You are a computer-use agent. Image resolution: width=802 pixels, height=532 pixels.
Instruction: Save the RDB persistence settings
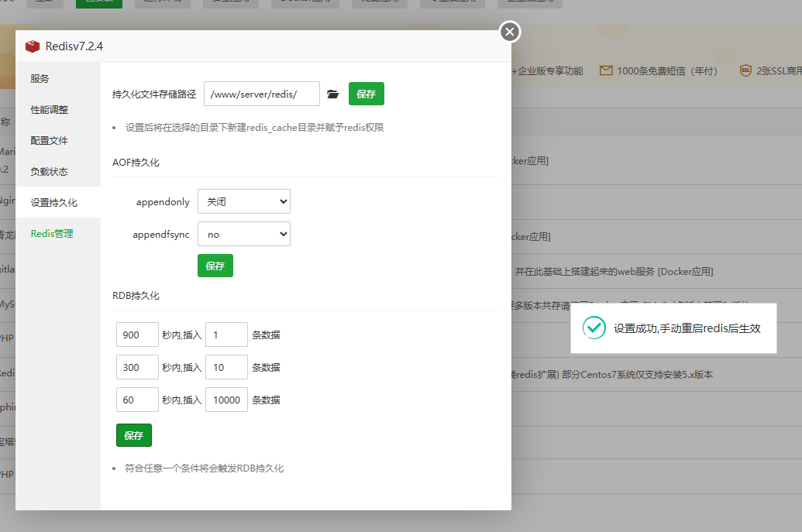134,435
